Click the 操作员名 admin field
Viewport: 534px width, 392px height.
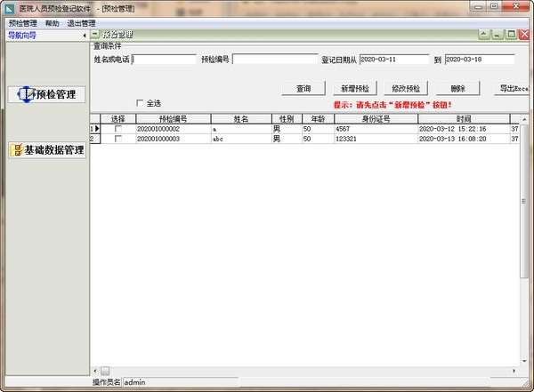[x=181, y=382]
